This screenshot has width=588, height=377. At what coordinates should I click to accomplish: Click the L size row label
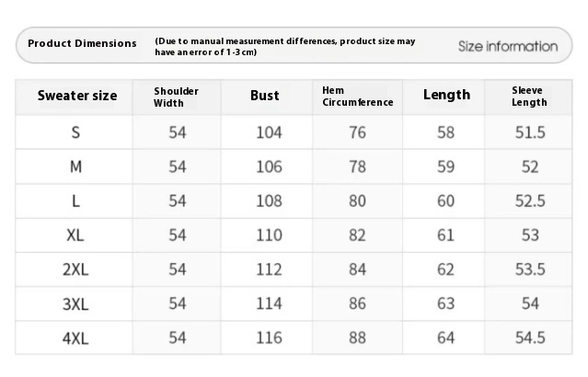pyautogui.click(x=76, y=201)
